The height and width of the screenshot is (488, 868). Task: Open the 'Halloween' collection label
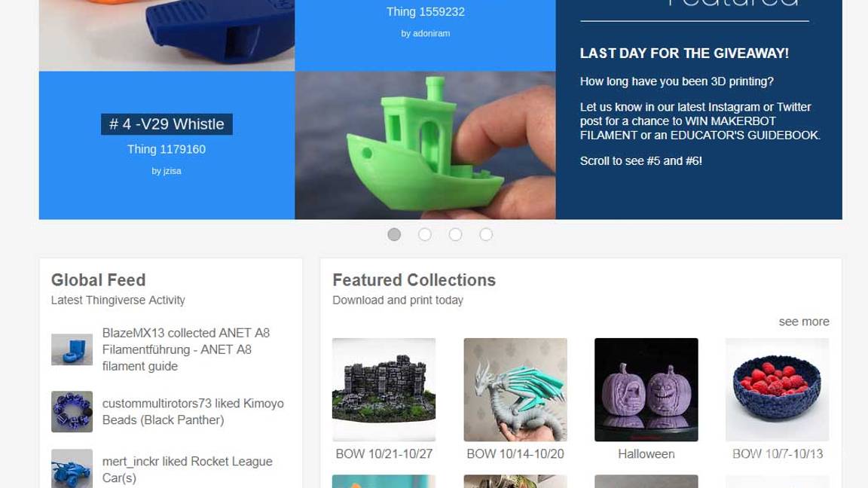(646, 453)
